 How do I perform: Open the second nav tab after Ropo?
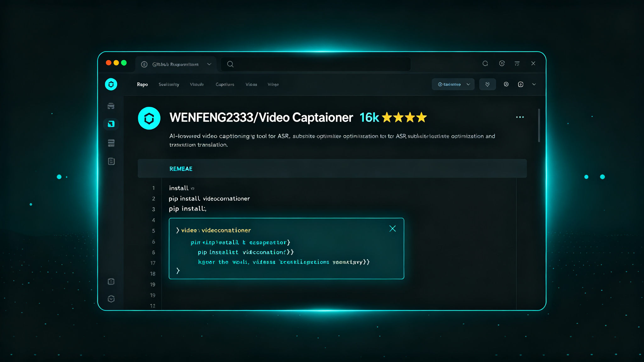169,84
